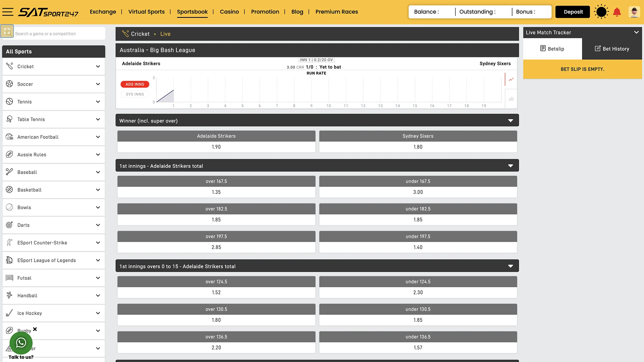Screen dimensions: 644x362
Task: Expand the Rugby sidebar chevron
Action: (x=98, y=330)
